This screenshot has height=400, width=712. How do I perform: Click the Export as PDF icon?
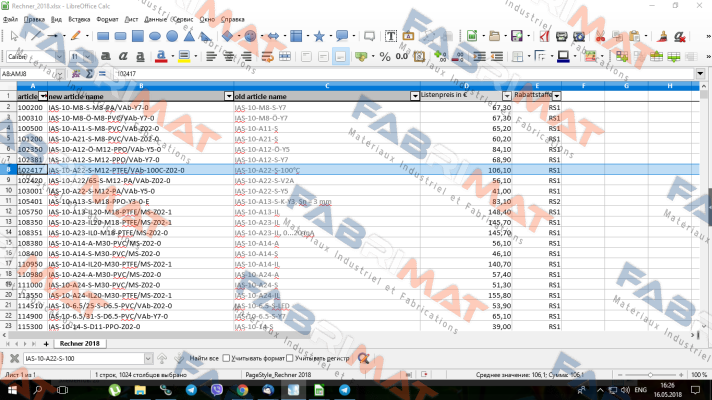pyautogui.click(x=544, y=36)
